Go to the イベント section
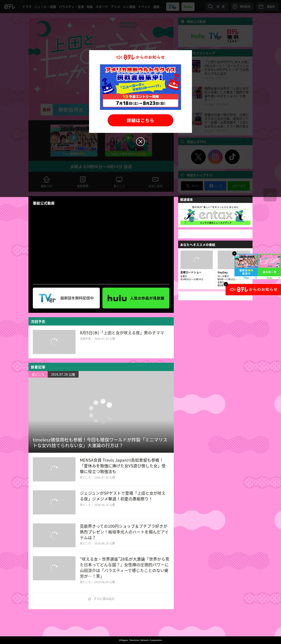This screenshot has width=281, height=644. [x=144, y=7]
